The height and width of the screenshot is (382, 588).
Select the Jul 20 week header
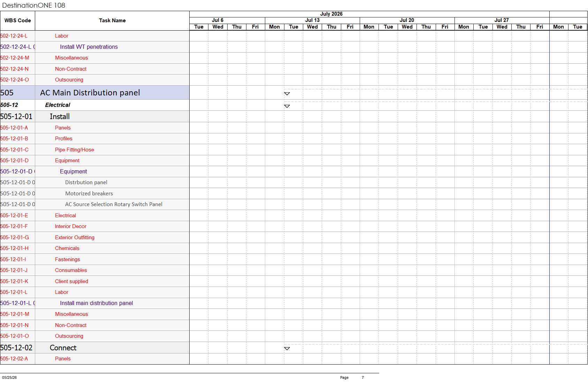pyautogui.click(x=407, y=20)
